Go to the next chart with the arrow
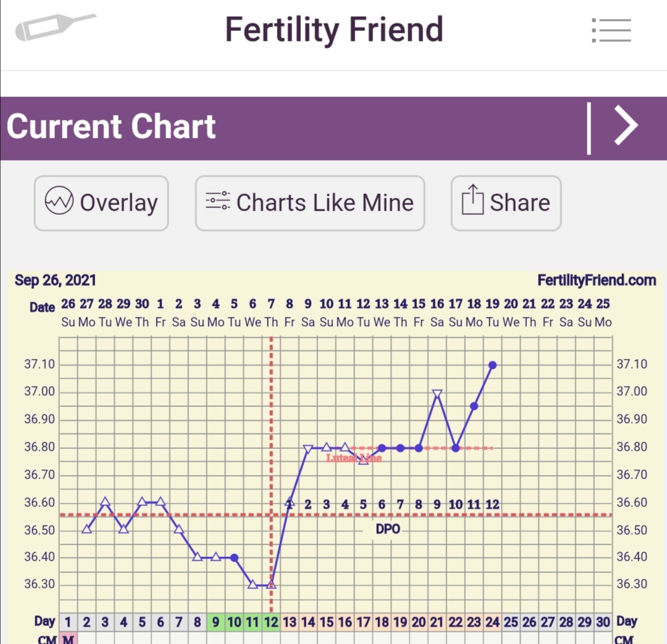 (x=626, y=125)
